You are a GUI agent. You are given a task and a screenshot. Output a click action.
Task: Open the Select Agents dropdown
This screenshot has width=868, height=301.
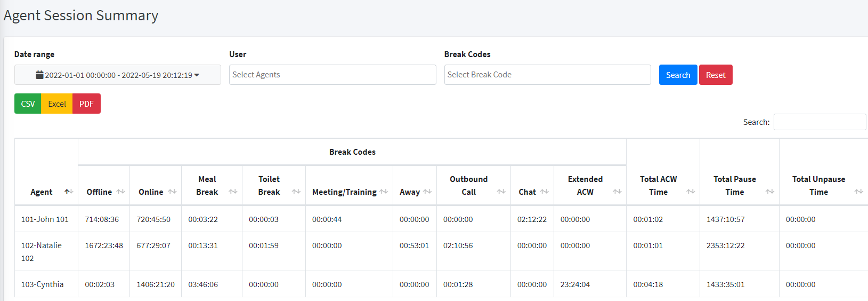(332, 75)
